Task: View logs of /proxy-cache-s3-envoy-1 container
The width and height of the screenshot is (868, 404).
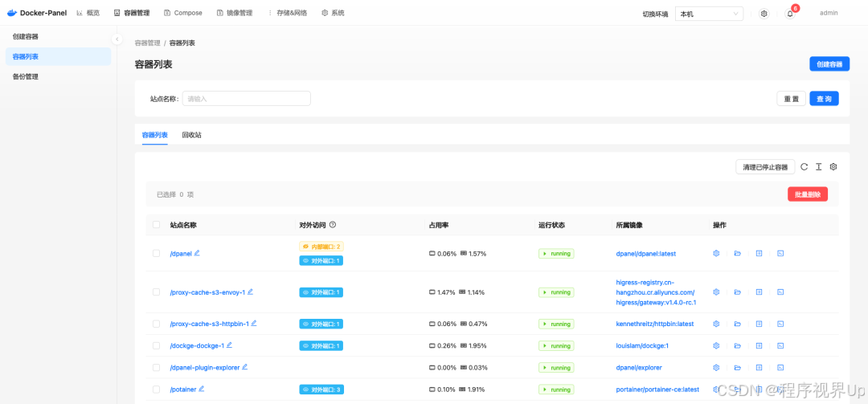Action: coord(759,292)
